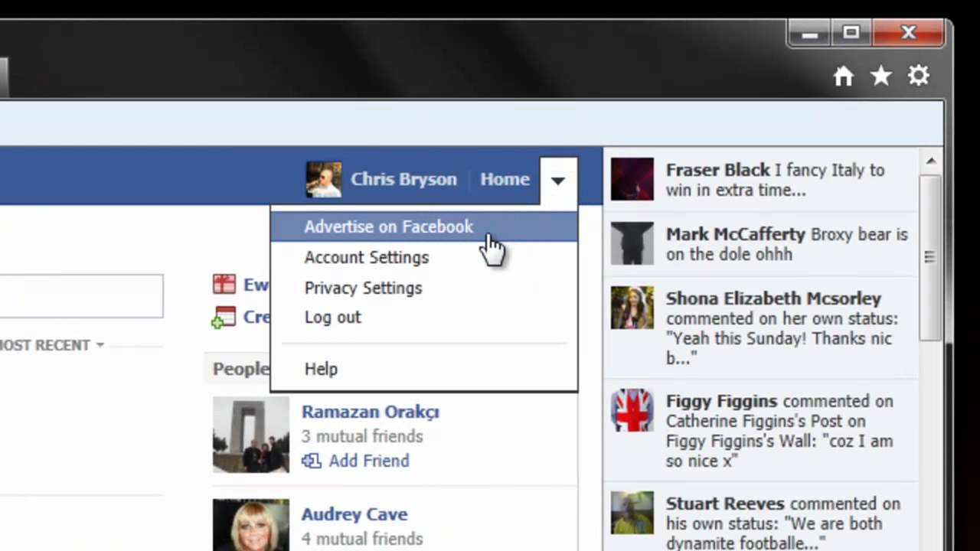This screenshot has height=551, width=980.
Task: Open Ramazan Orakçı's suggested-friend photo
Action: pyautogui.click(x=251, y=435)
